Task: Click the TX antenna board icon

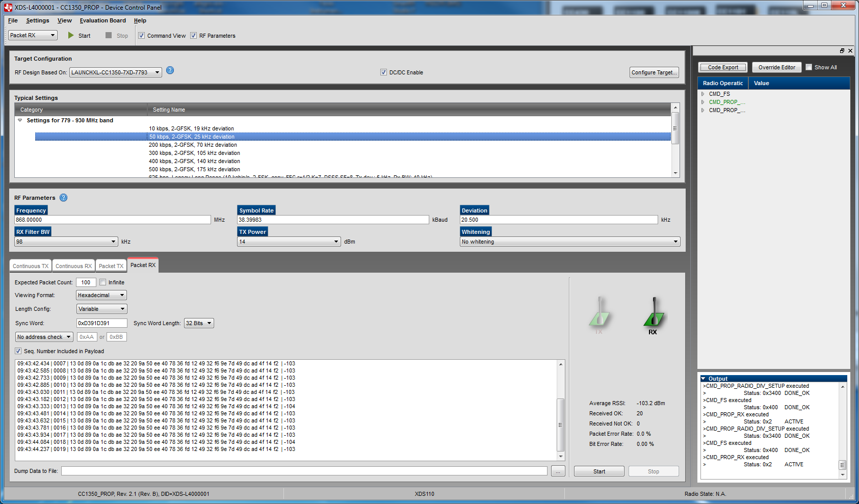Action: [600, 313]
